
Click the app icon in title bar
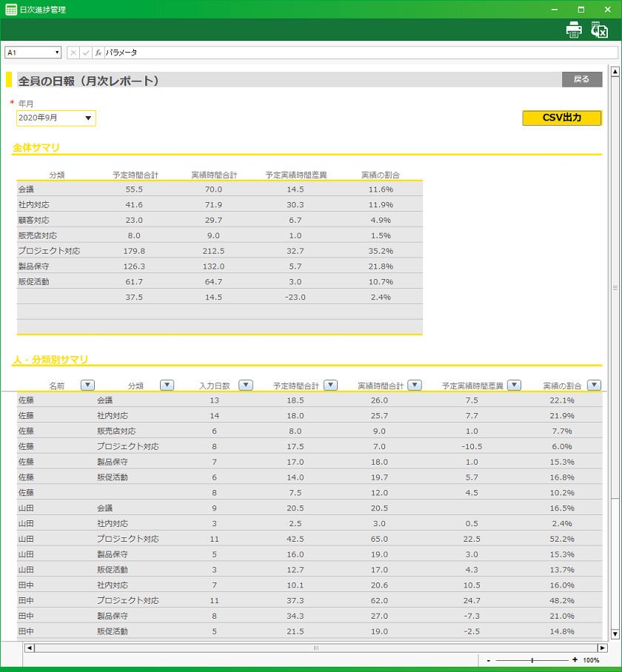[x=11, y=9]
